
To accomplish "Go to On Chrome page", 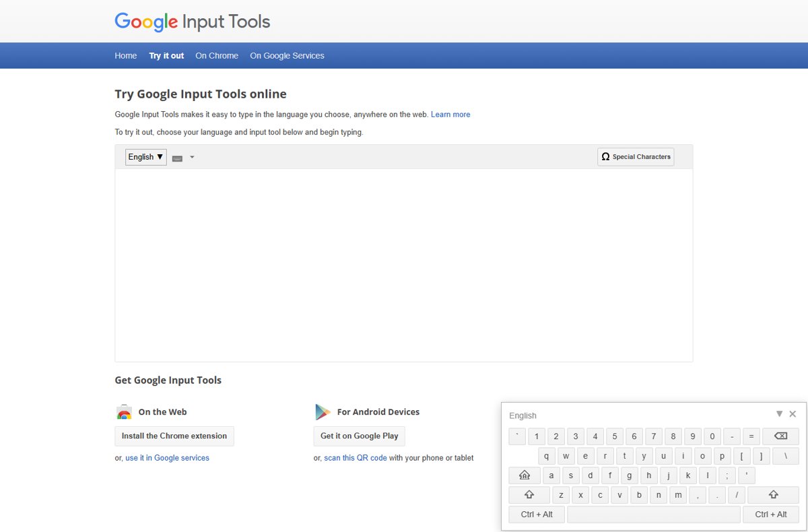I will coord(217,56).
